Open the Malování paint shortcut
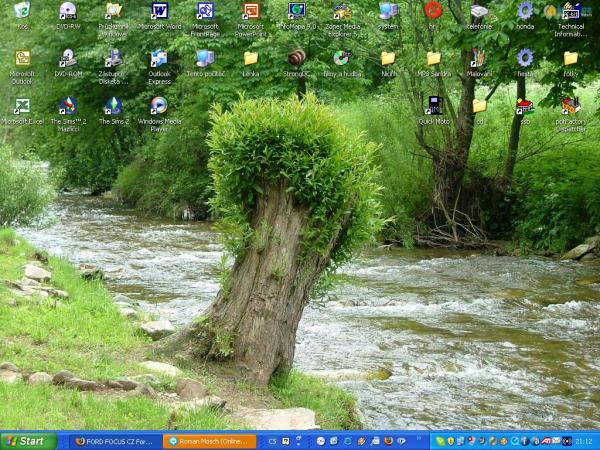The image size is (600, 450). tap(479, 59)
